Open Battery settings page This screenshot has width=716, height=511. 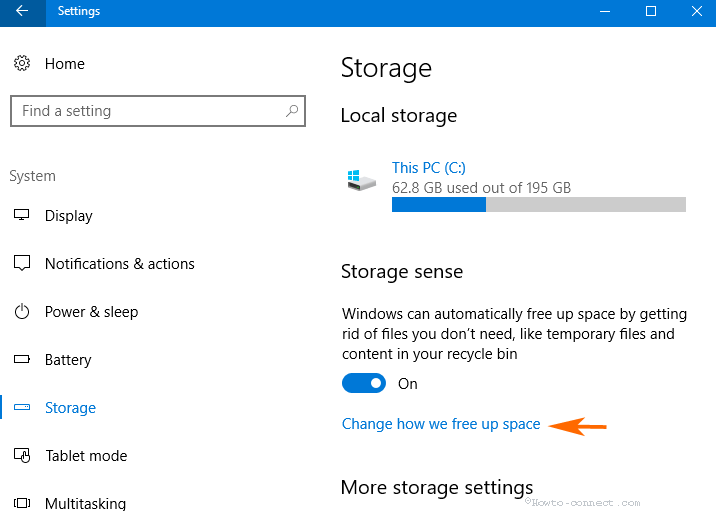click(x=68, y=360)
